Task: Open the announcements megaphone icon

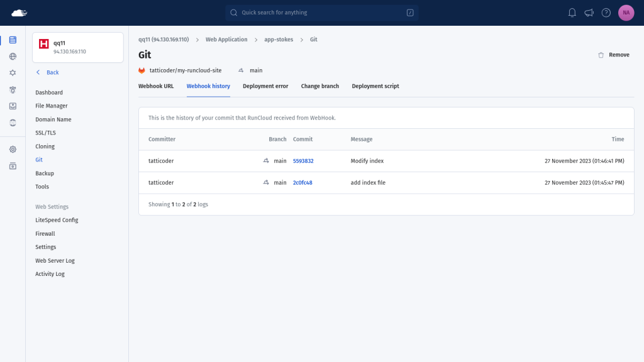Action: tap(589, 13)
